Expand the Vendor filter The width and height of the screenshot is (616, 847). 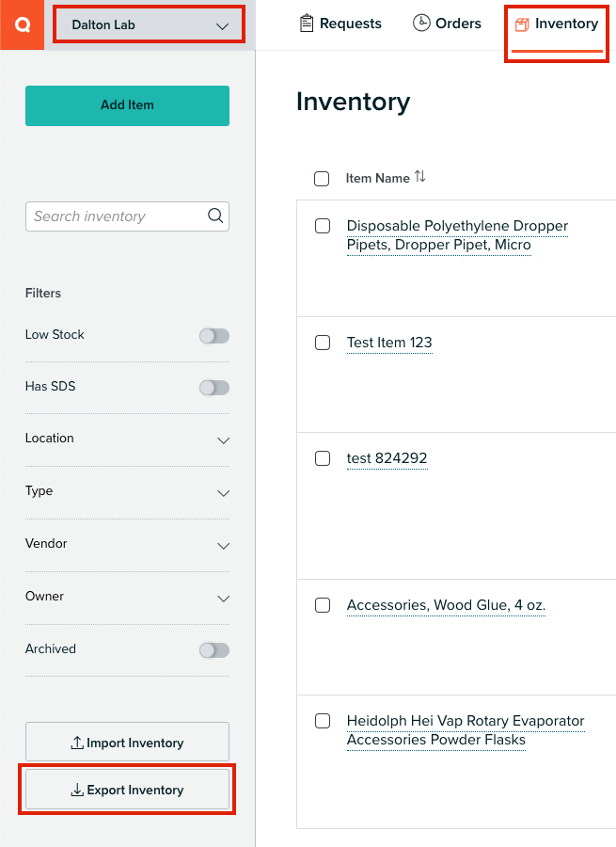(127, 544)
